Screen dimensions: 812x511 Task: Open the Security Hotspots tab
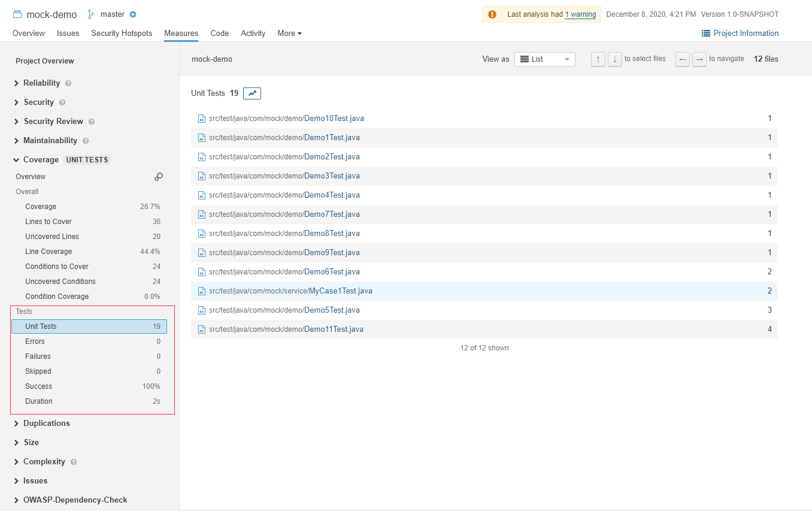click(122, 34)
